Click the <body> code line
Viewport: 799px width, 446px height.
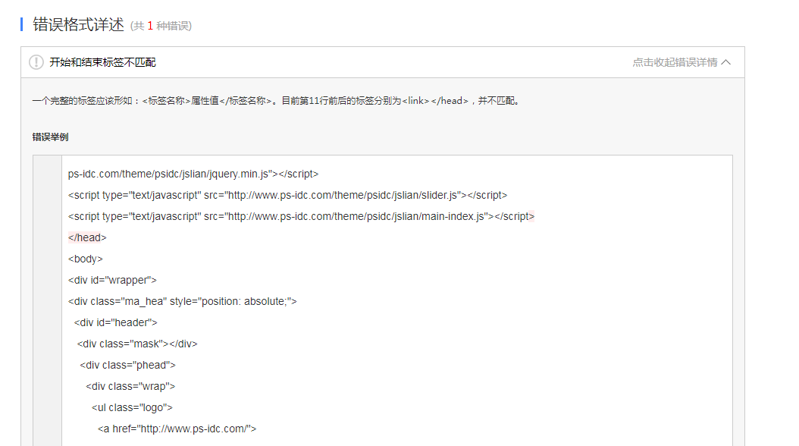pos(85,259)
